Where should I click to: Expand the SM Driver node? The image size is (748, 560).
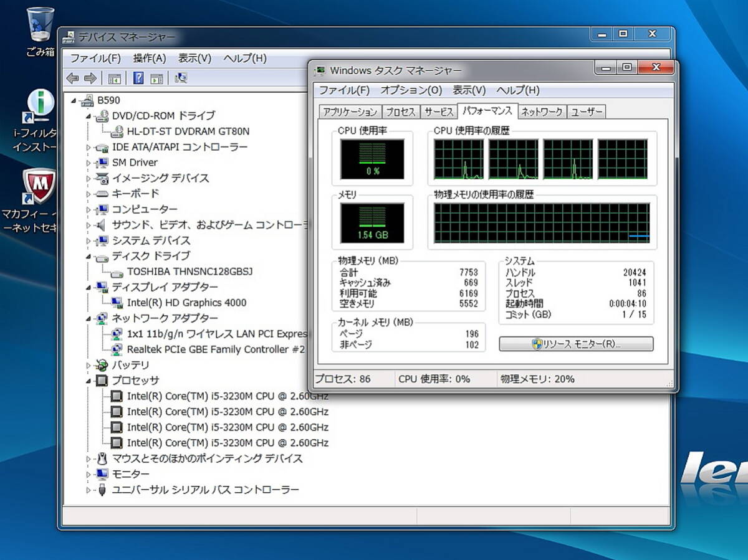(x=89, y=163)
